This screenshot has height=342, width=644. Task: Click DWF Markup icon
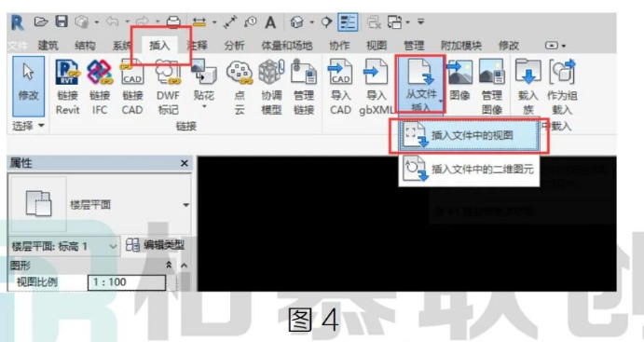[168, 88]
